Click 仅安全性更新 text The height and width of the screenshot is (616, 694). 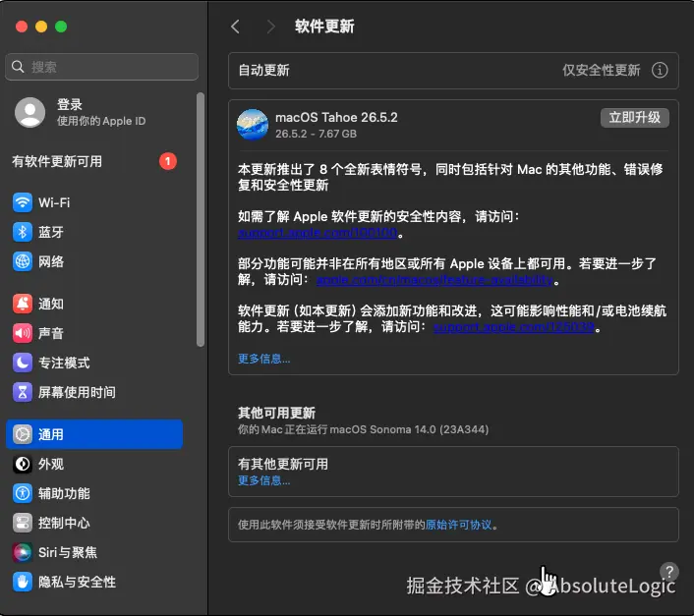[601, 71]
